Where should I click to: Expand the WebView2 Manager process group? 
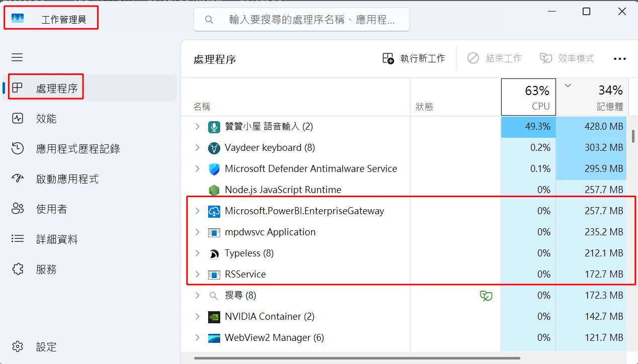pyautogui.click(x=197, y=338)
